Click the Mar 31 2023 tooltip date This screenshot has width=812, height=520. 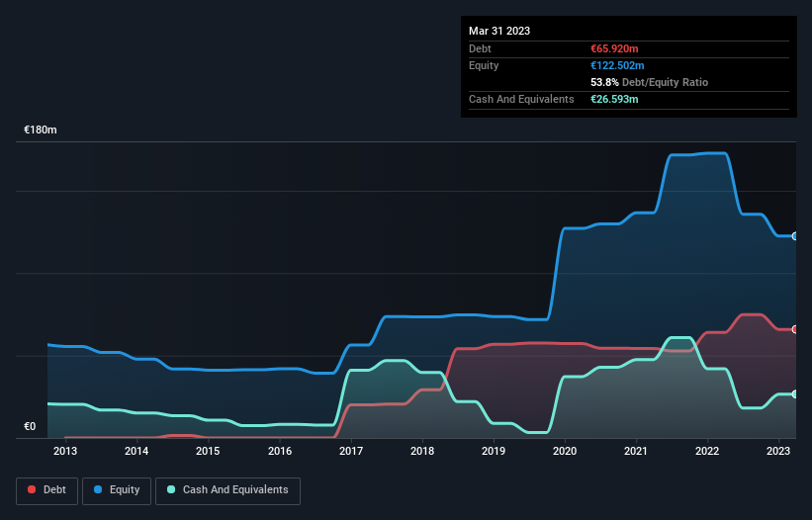point(499,31)
